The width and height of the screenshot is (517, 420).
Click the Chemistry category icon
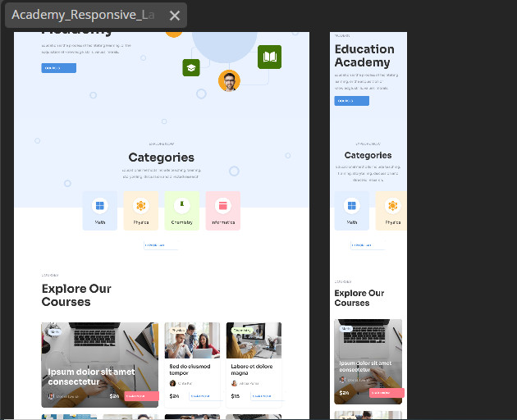(181, 206)
